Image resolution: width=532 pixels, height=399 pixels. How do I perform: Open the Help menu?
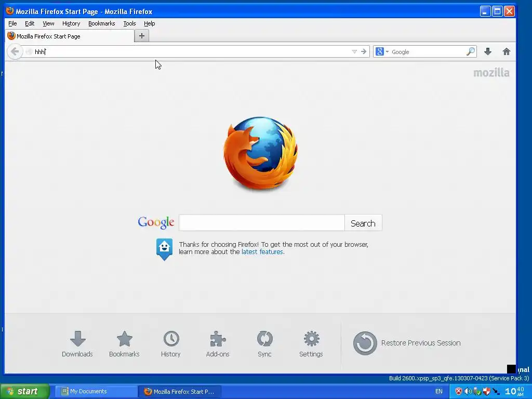[x=149, y=23]
